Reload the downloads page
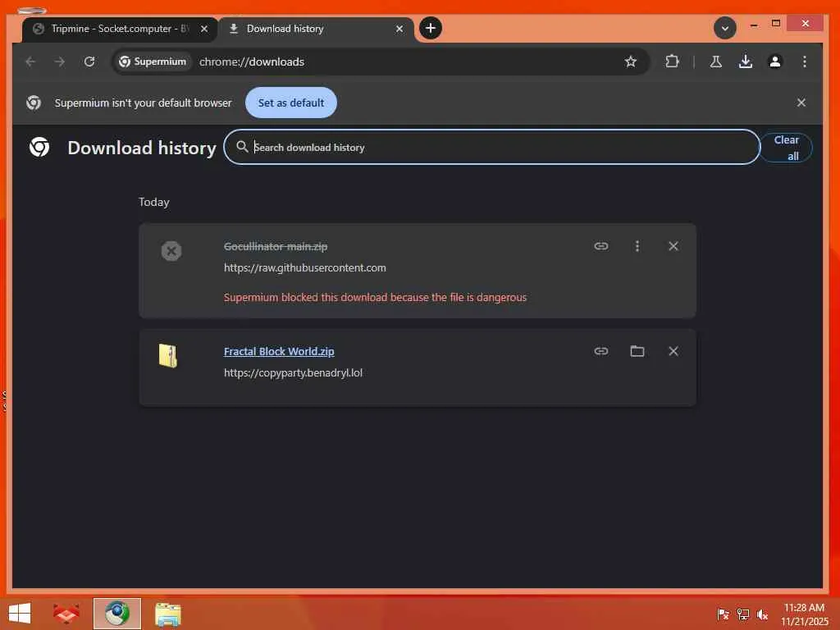 click(x=89, y=62)
